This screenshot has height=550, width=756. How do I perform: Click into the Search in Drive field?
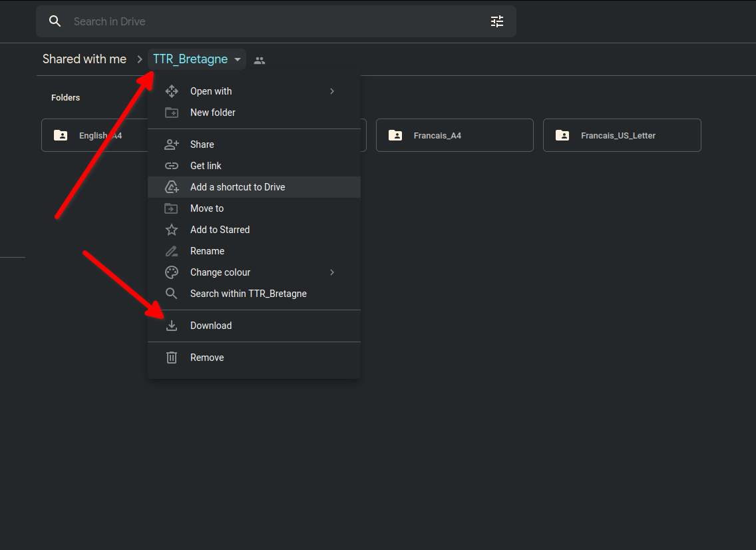[266, 21]
